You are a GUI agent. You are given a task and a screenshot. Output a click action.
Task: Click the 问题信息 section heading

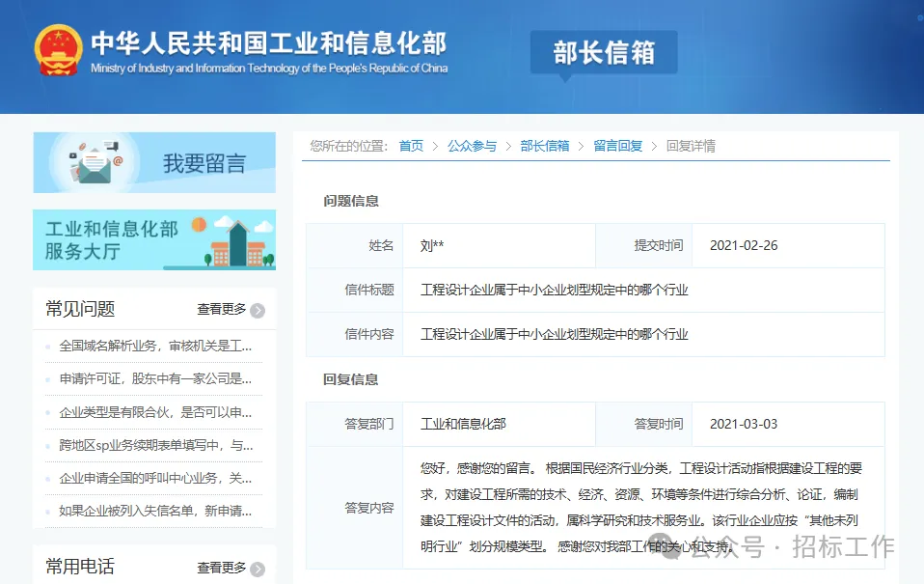coord(351,201)
